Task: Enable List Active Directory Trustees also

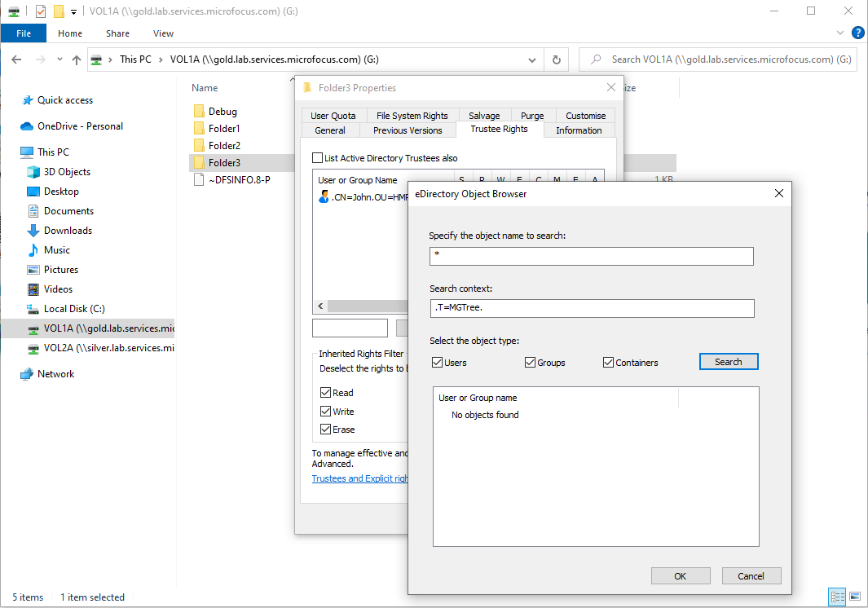Action: tap(318, 158)
